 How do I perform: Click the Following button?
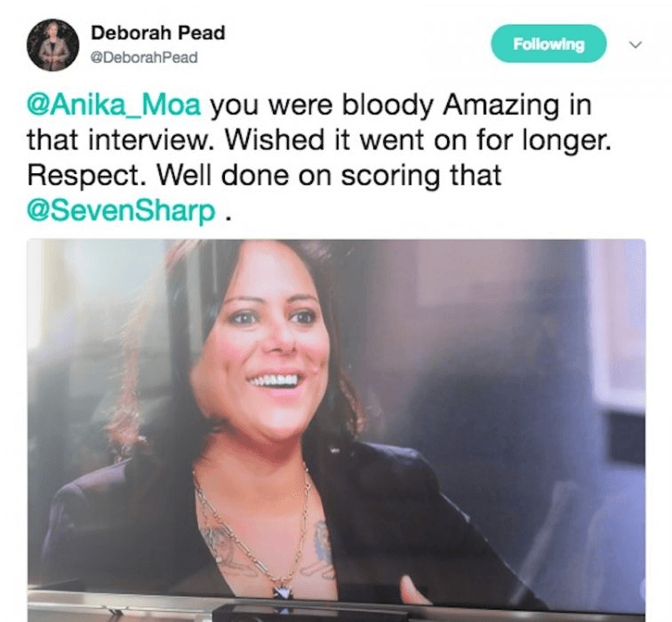pos(548,44)
